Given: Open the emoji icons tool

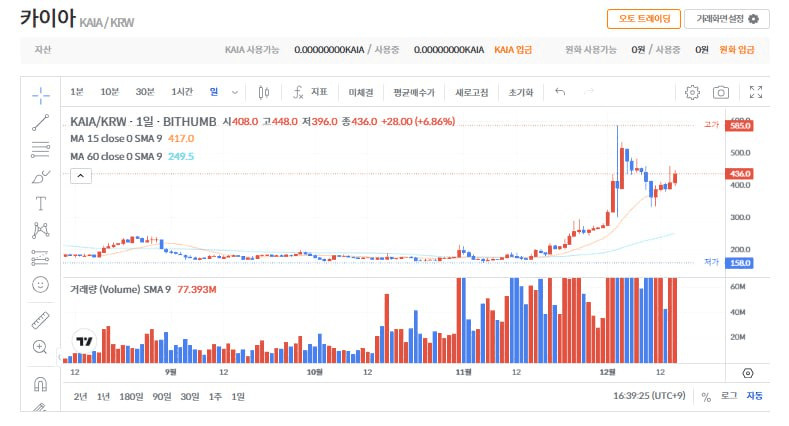Looking at the screenshot, I should pos(41,285).
